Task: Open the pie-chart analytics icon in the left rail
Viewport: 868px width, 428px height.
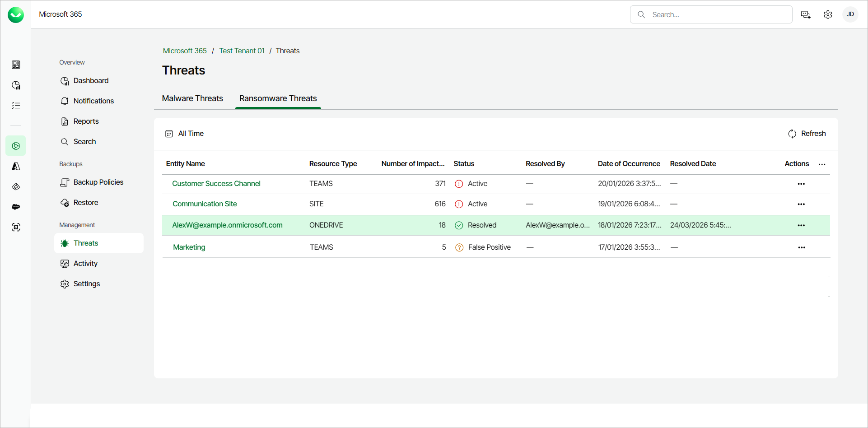Action: [x=16, y=85]
